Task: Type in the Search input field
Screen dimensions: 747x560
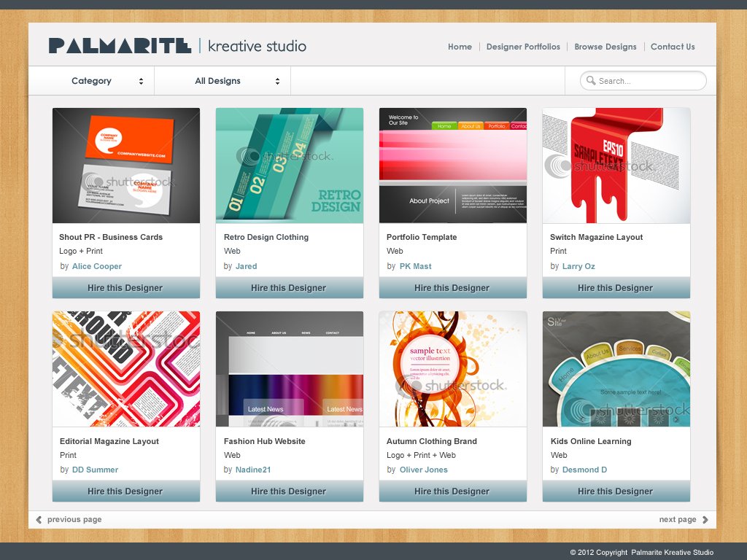Action: click(x=649, y=81)
